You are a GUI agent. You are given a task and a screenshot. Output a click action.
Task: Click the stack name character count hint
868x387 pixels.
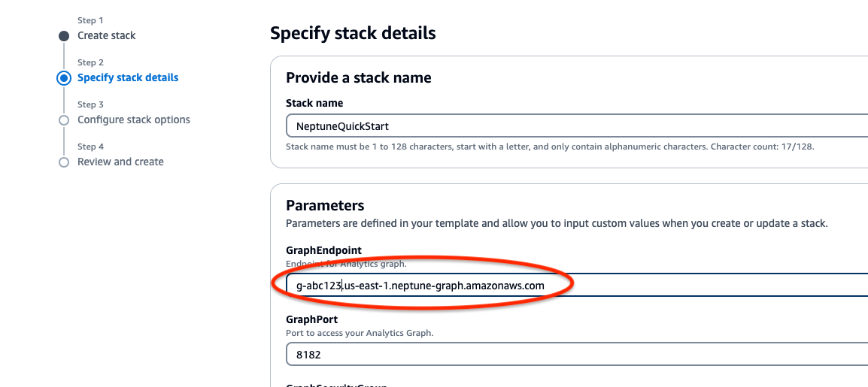[549, 147]
